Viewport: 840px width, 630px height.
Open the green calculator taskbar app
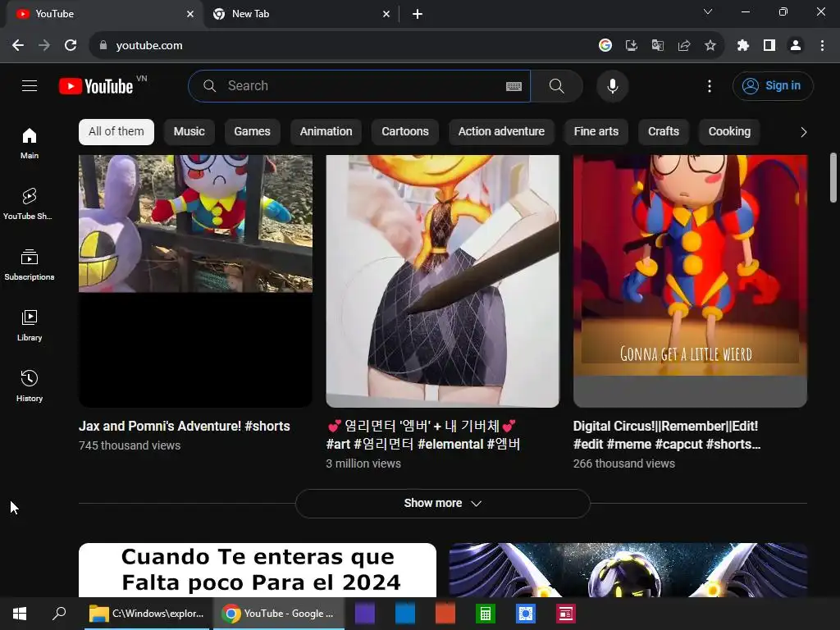[x=486, y=614]
